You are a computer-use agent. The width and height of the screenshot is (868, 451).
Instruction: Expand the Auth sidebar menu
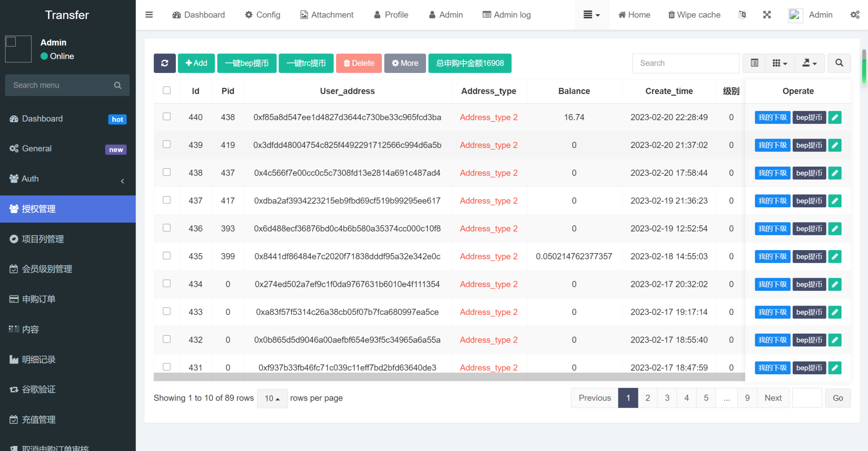(x=68, y=179)
